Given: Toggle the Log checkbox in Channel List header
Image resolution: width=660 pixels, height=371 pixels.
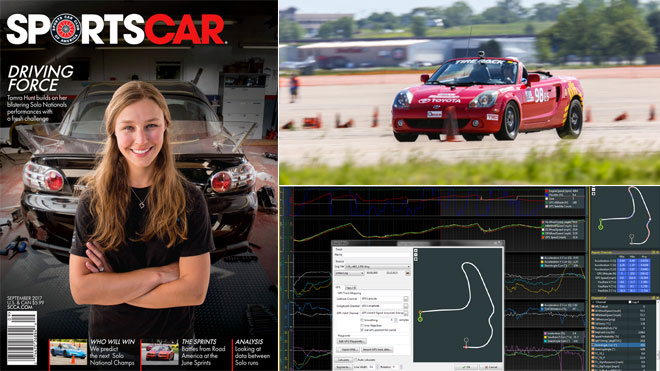Looking at the screenshot, I should point(630,302).
